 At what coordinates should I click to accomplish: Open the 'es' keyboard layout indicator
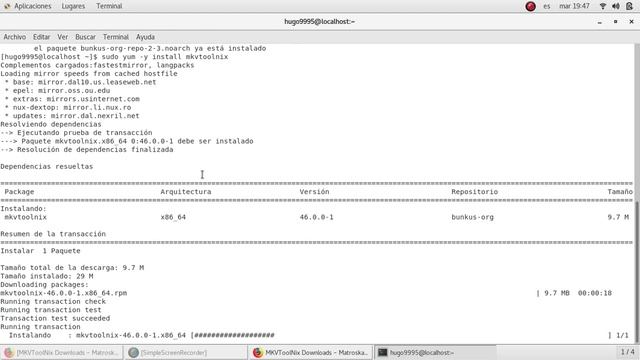547,6
